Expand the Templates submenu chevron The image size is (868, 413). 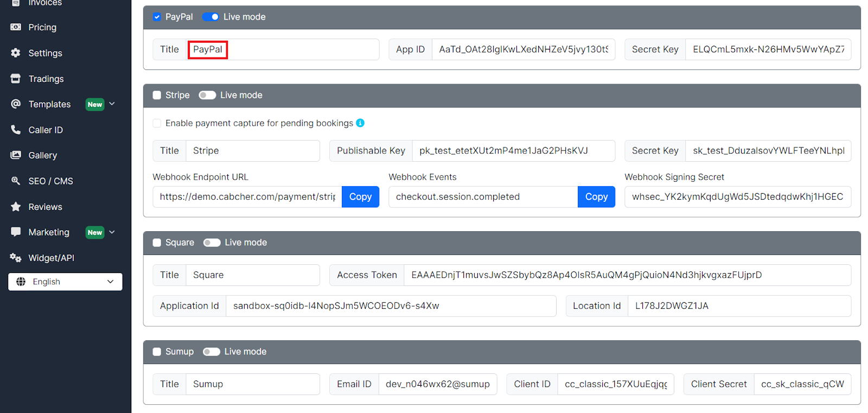click(112, 104)
